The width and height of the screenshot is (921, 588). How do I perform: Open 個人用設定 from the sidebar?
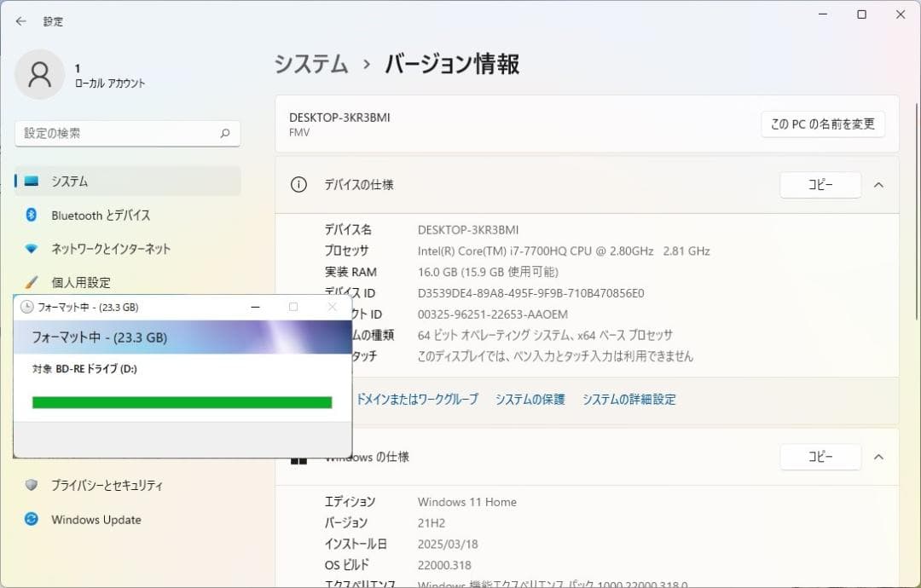[82, 281]
